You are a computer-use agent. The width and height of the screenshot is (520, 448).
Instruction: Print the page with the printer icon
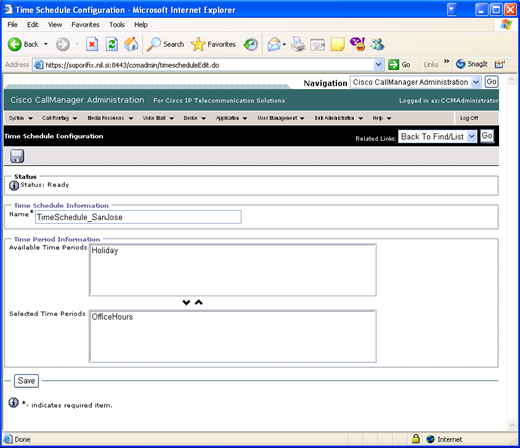(298, 44)
